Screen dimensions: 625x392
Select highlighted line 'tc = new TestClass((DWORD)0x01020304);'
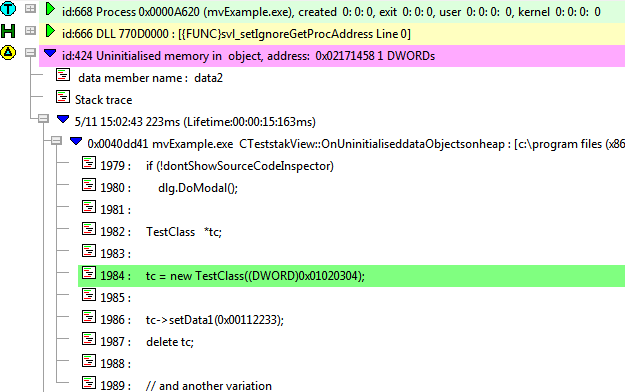(x=351, y=276)
